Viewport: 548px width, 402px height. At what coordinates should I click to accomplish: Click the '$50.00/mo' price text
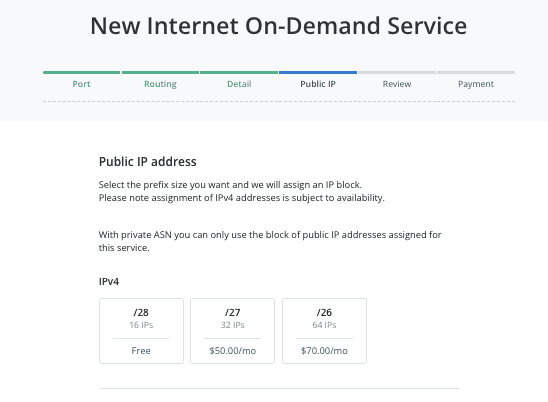coord(232,351)
